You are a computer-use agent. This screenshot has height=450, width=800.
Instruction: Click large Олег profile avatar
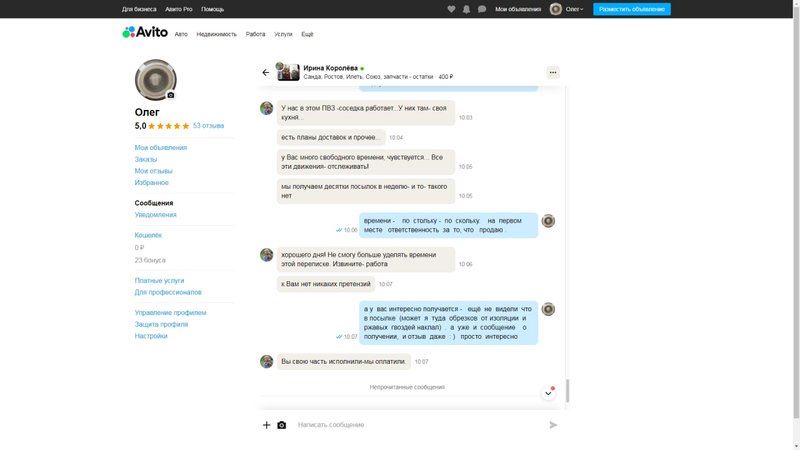coord(156,80)
